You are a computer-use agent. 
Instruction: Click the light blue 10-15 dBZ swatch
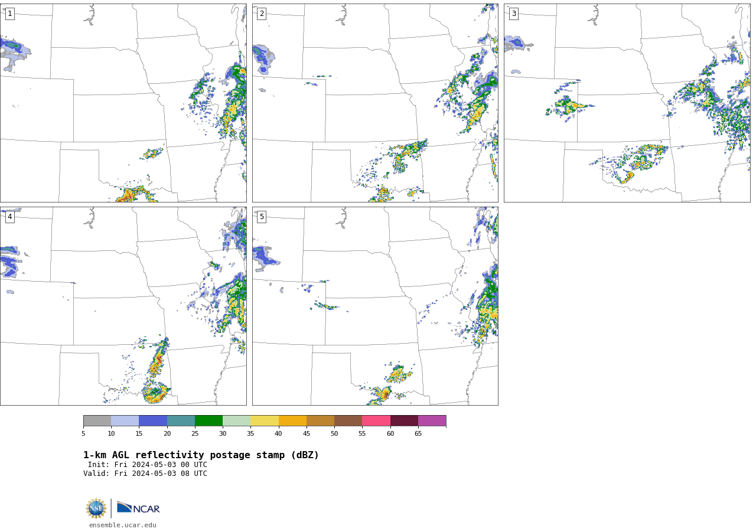[x=125, y=420]
